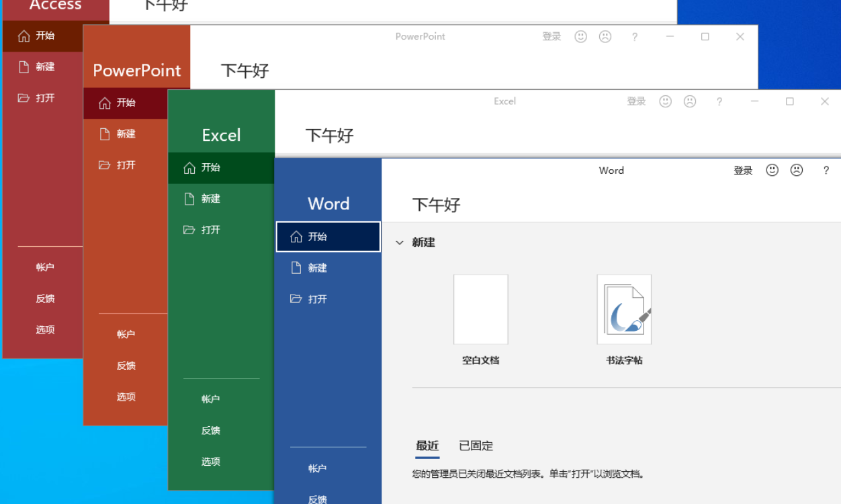Open help question mark in PowerPoint
This screenshot has height=504, width=841.
[635, 37]
